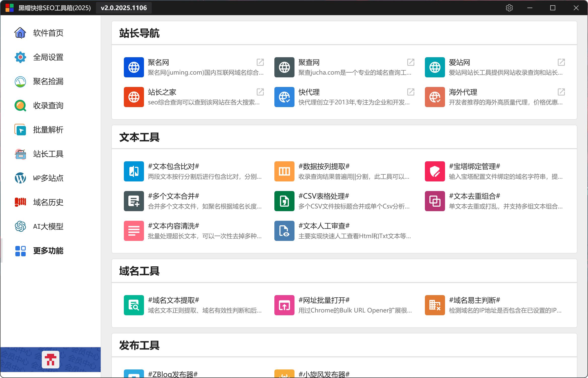
Task: Click the 海外代理 external link icon
Action: coord(561,92)
